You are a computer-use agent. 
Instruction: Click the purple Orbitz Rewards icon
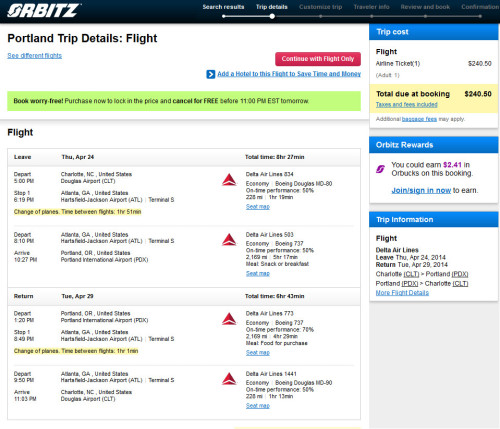pyautogui.click(x=380, y=169)
